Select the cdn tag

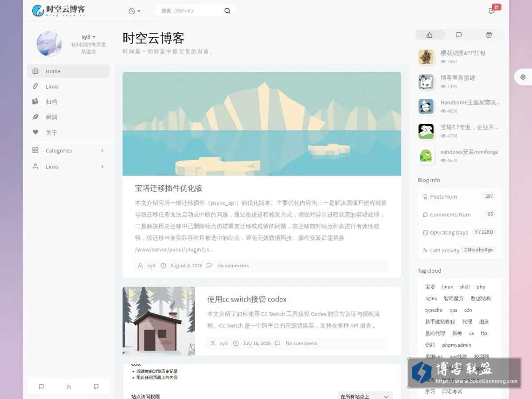click(x=468, y=310)
